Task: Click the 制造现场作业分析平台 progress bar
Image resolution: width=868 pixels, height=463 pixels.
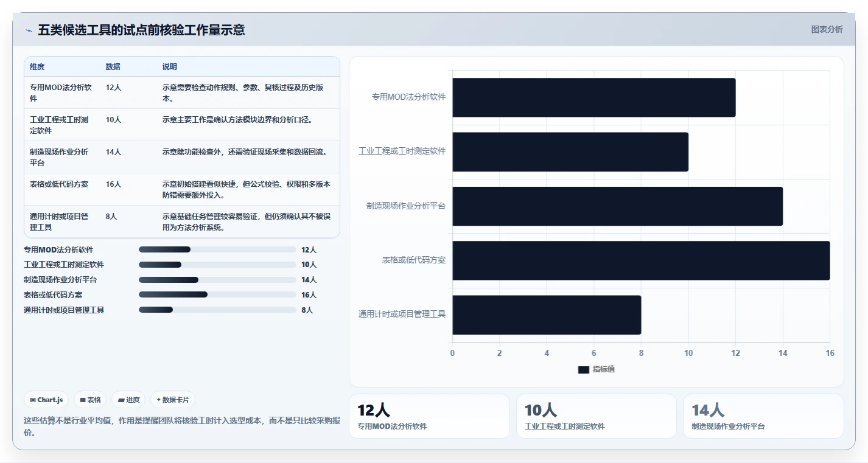Action: coord(217,280)
